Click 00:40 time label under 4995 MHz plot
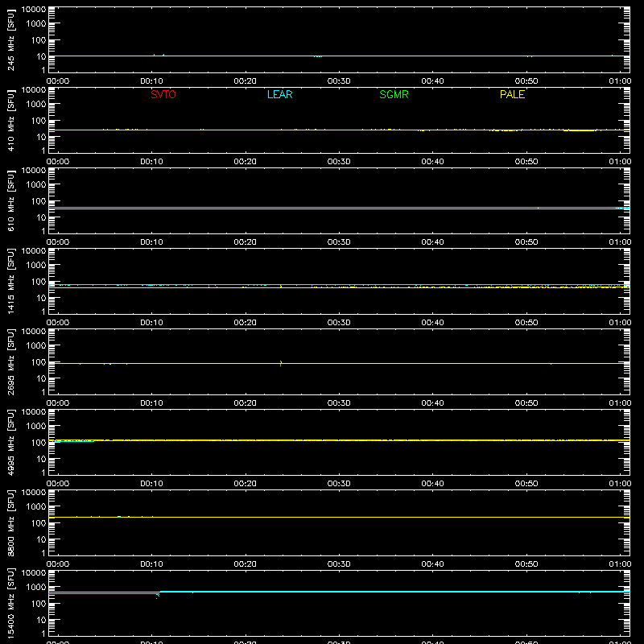Screen dimensions: 644x644 point(432,484)
